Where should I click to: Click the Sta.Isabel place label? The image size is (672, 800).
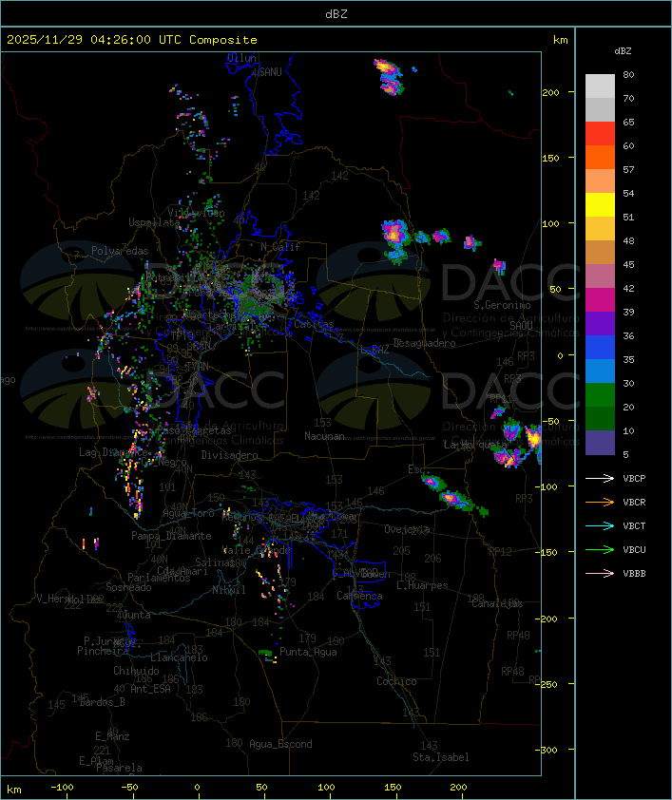coord(441,757)
